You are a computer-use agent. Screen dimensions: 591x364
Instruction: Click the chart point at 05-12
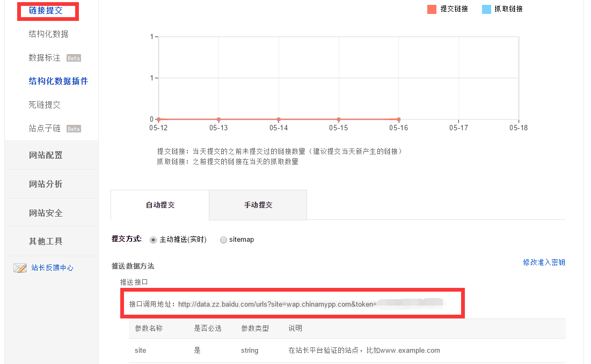159,120
